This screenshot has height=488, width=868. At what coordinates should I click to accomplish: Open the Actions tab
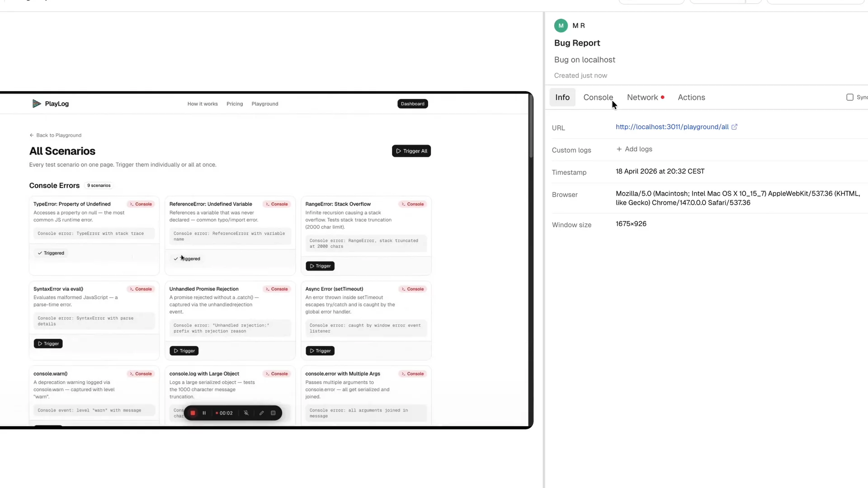click(691, 97)
